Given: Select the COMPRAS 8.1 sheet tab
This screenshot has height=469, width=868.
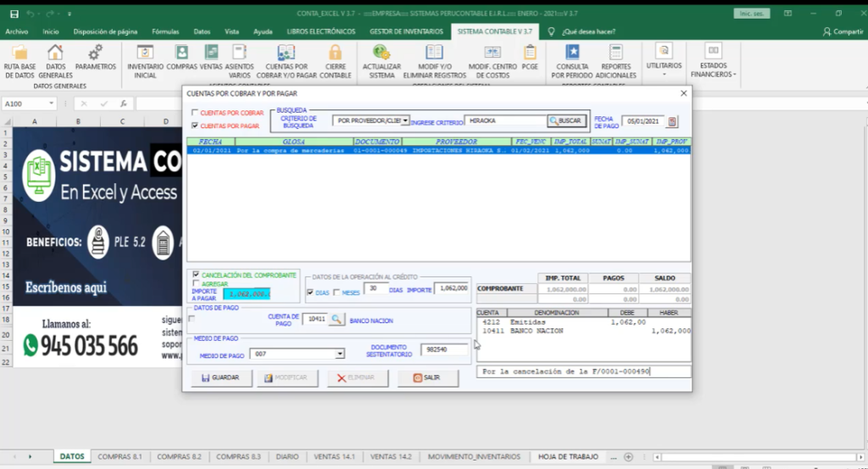Looking at the screenshot, I should [120, 456].
